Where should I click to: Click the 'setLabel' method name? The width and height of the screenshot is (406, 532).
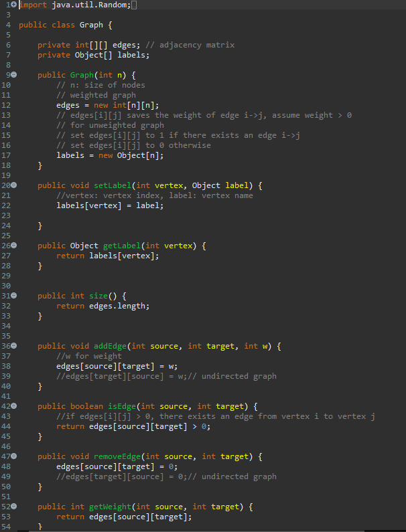(113, 185)
